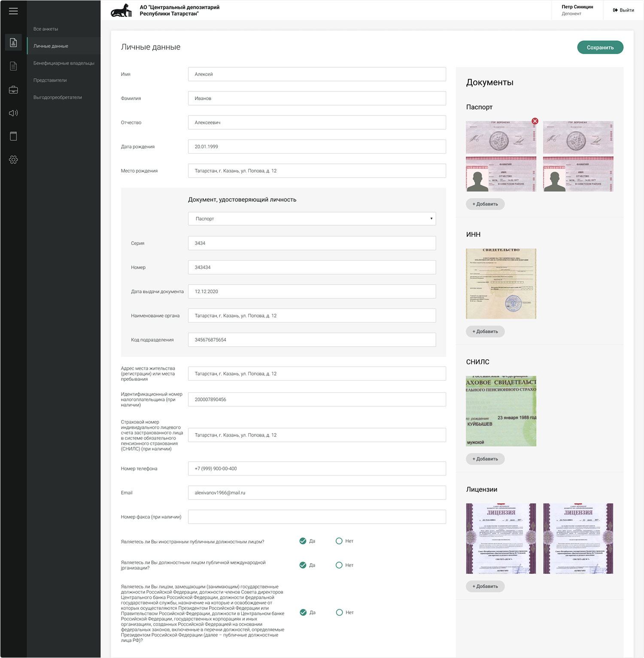Open the megaphone announcements icon
This screenshot has height=658, width=644.
click(13, 113)
